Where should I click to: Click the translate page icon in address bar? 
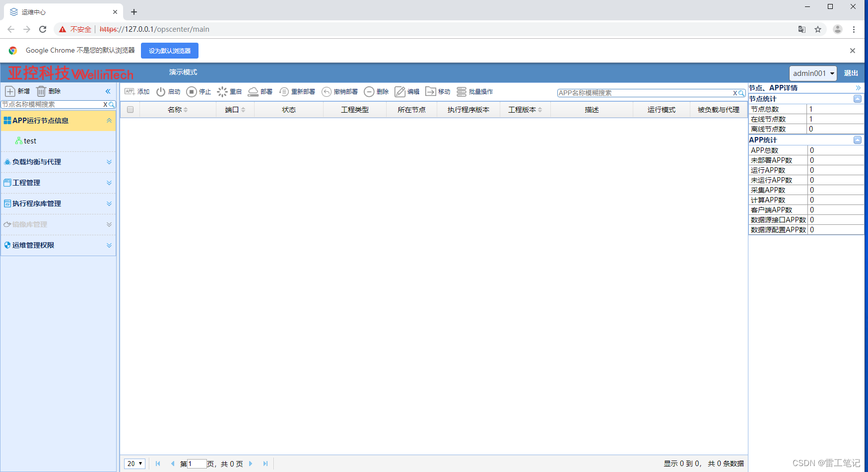(802, 29)
